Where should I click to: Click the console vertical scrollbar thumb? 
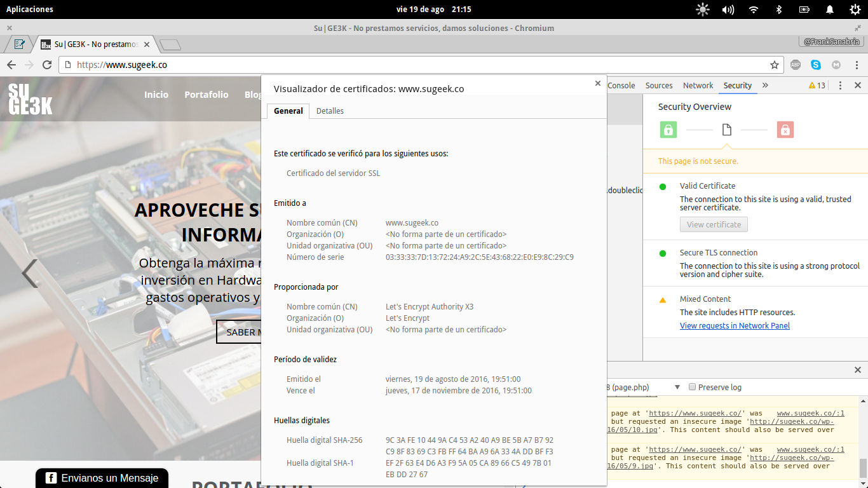coord(863,468)
